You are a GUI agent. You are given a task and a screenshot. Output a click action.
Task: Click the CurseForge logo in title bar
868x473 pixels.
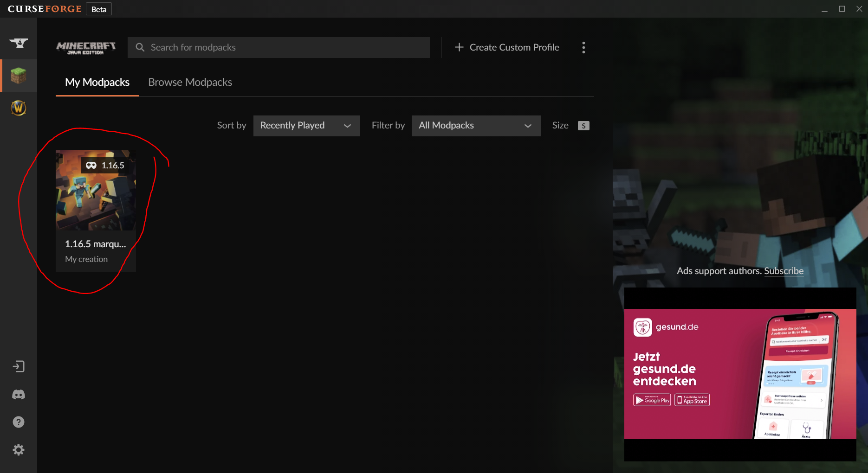45,9
